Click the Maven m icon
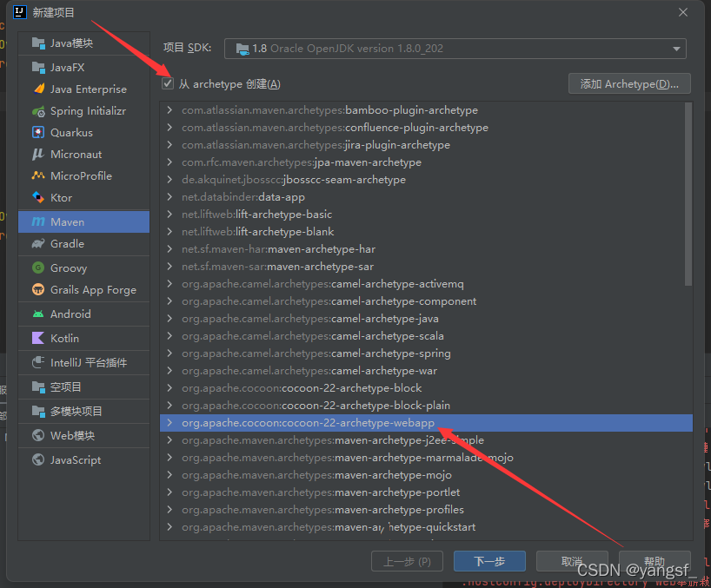The height and width of the screenshot is (588, 711). point(38,221)
